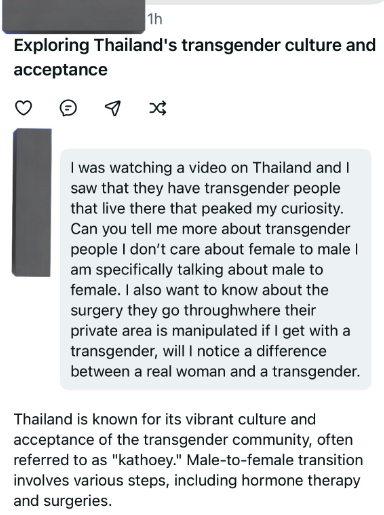Click the redacted user avatar block

click(x=32, y=202)
